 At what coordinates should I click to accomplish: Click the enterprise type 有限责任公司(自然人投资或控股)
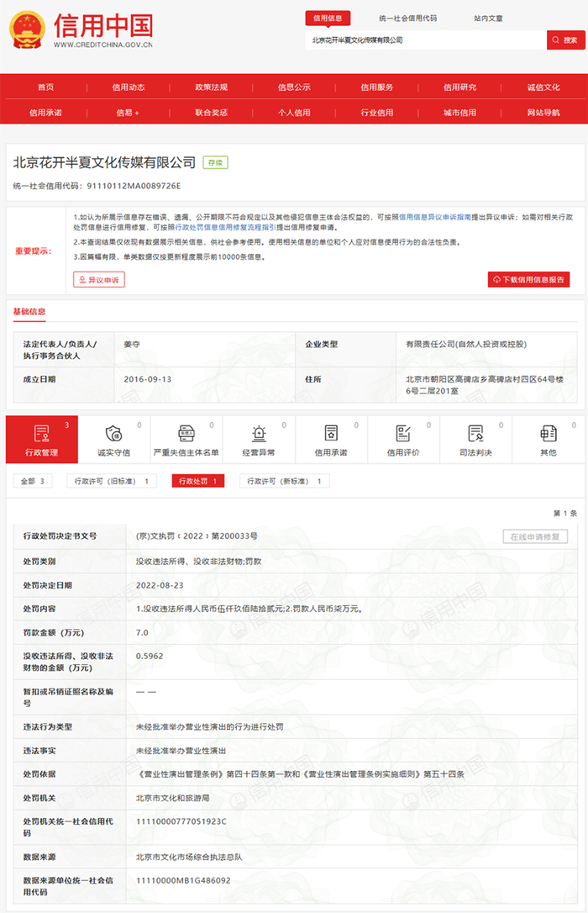point(466,344)
